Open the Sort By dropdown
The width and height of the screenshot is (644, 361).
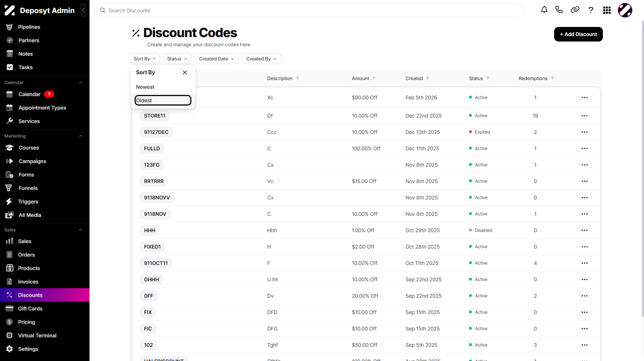145,59
